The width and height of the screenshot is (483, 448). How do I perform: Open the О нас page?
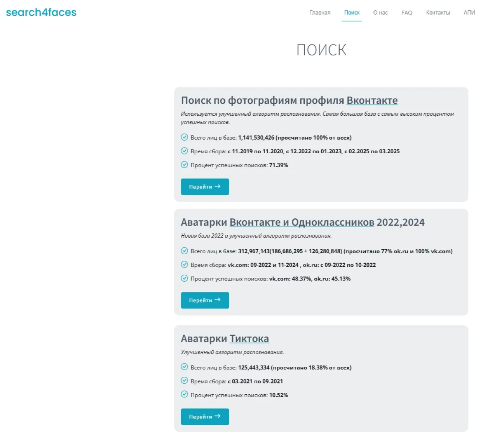(380, 13)
